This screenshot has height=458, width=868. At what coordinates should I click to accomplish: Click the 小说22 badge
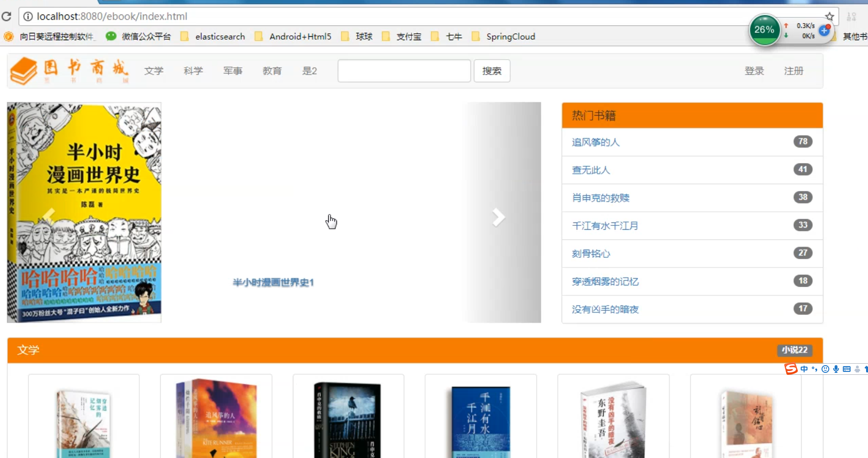point(795,350)
